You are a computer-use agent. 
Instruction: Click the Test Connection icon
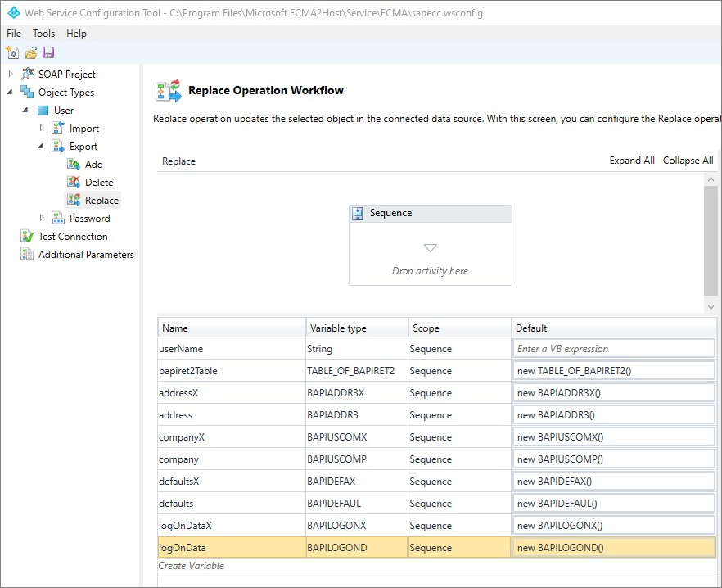[x=27, y=237]
